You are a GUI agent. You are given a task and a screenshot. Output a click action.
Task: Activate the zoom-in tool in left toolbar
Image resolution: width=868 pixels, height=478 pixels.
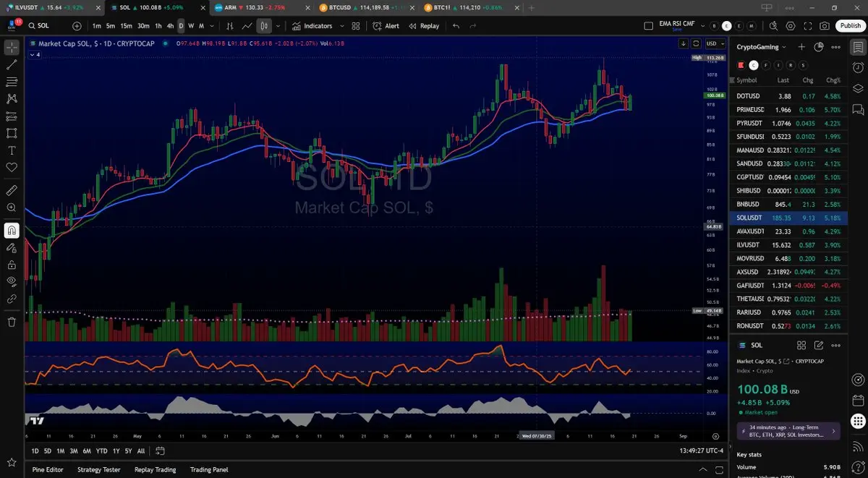pyautogui.click(x=12, y=208)
